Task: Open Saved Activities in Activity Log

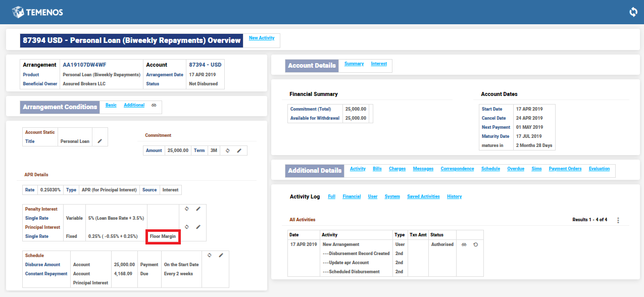Action: tap(423, 196)
